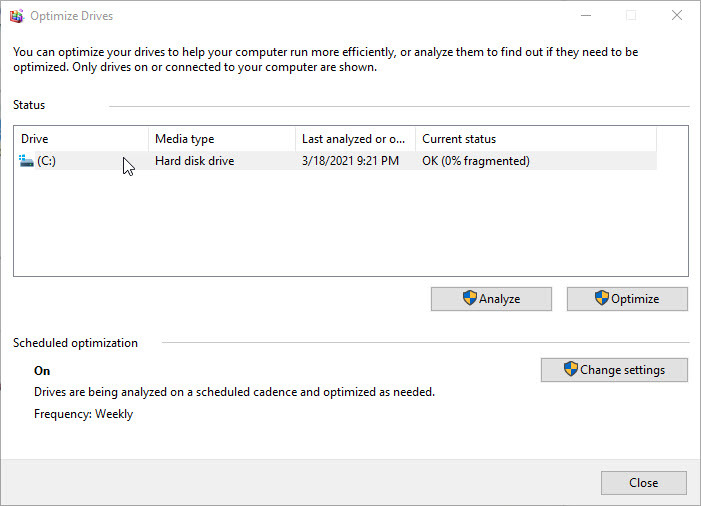Viewport: 701px width, 506px height.
Task: Click the 3/18/2021 9:21 PM date cell
Action: (350, 161)
